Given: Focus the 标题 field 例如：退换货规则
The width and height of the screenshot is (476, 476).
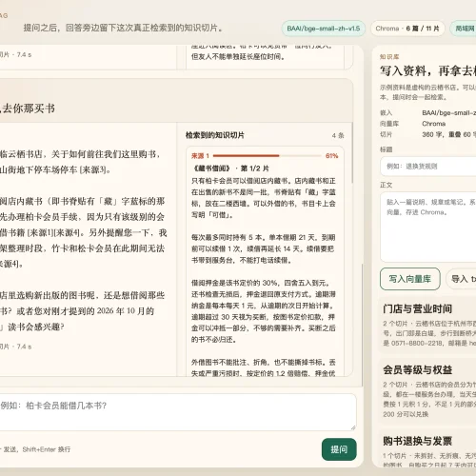Looking at the screenshot, I should (428, 166).
